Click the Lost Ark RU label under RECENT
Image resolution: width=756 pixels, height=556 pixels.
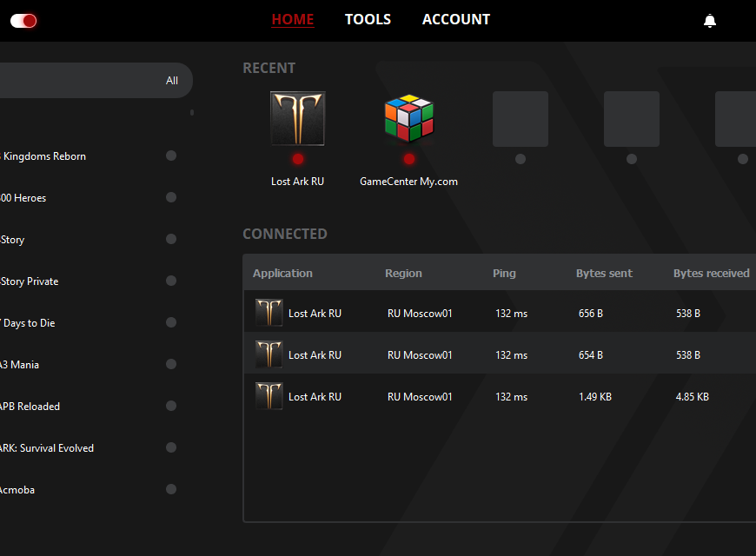[297, 182]
